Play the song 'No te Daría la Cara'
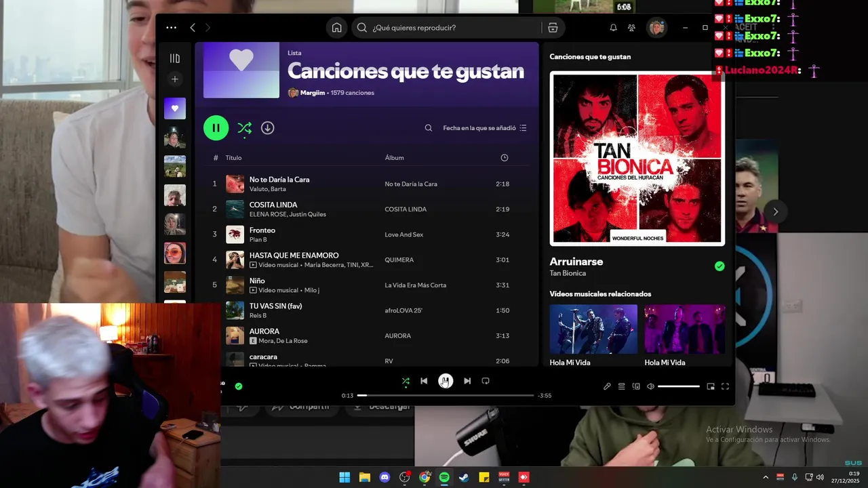Viewport: 868px width, 488px height. point(279,180)
